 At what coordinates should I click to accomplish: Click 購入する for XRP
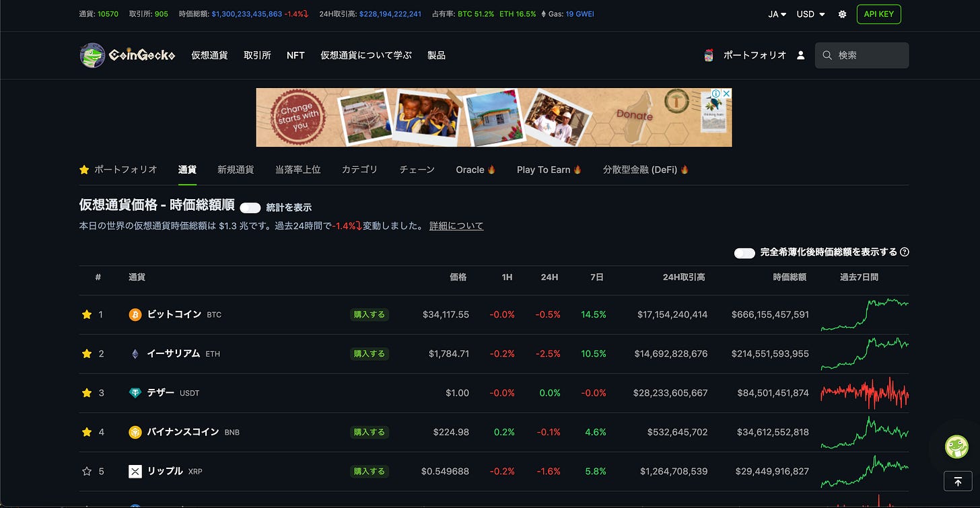click(x=370, y=471)
